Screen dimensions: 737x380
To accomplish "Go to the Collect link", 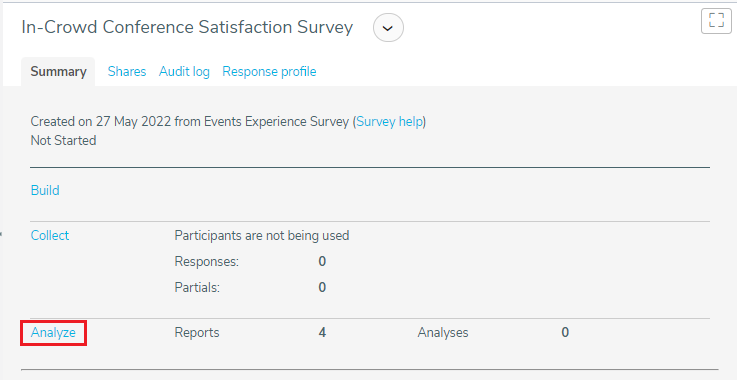I will tap(50, 235).
